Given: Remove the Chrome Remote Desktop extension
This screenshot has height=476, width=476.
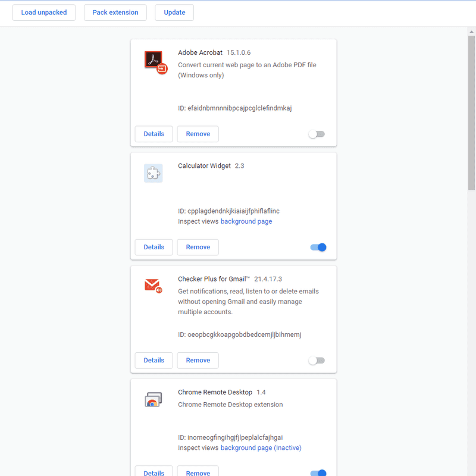Looking at the screenshot, I should point(198,472).
